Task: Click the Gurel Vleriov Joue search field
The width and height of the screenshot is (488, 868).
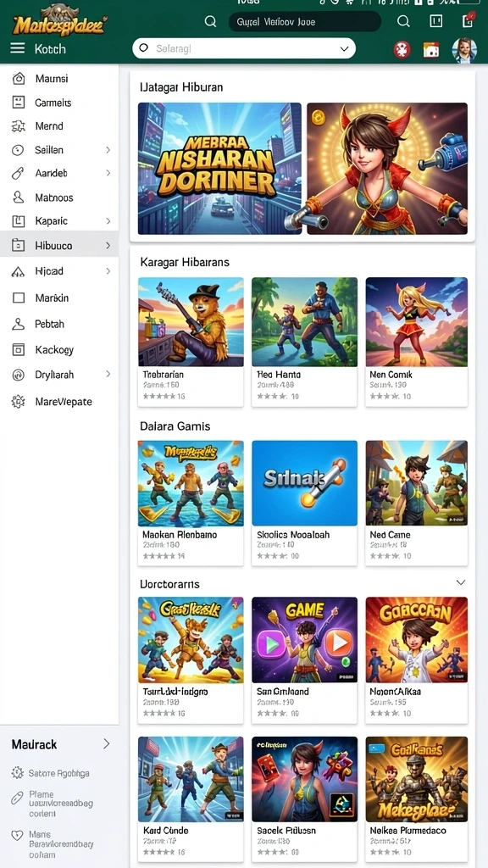Action: coord(305,21)
